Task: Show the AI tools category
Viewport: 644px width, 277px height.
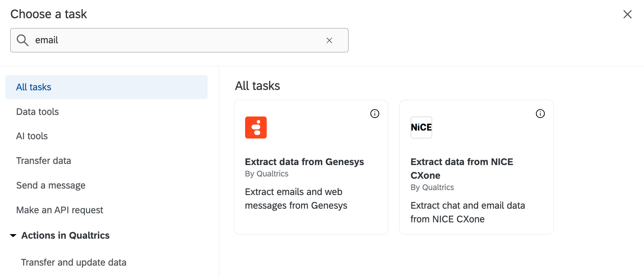Action: pyautogui.click(x=32, y=136)
